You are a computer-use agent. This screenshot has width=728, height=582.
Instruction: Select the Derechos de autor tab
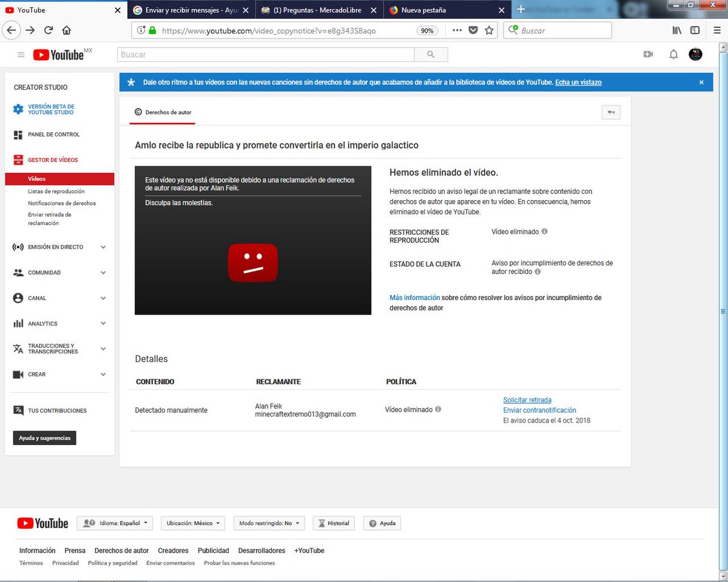(x=163, y=112)
